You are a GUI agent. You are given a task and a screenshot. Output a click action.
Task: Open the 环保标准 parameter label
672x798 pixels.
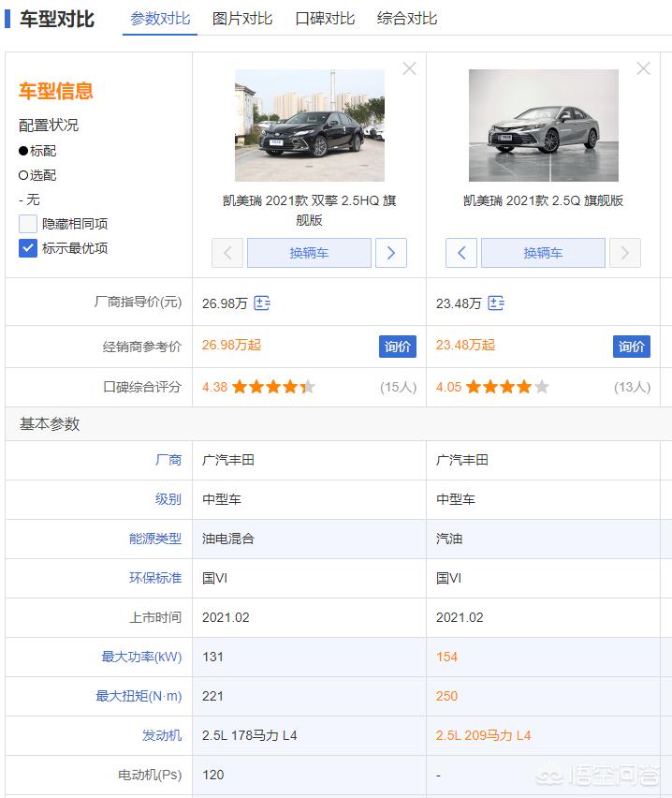[x=155, y=578]
